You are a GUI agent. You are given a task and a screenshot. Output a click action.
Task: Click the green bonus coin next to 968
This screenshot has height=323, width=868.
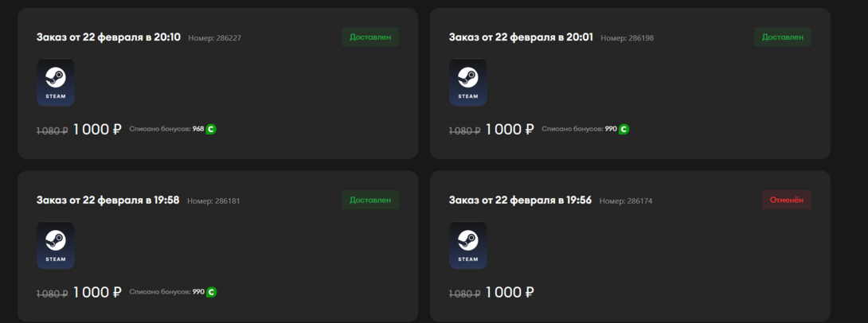tap(211, 129)
